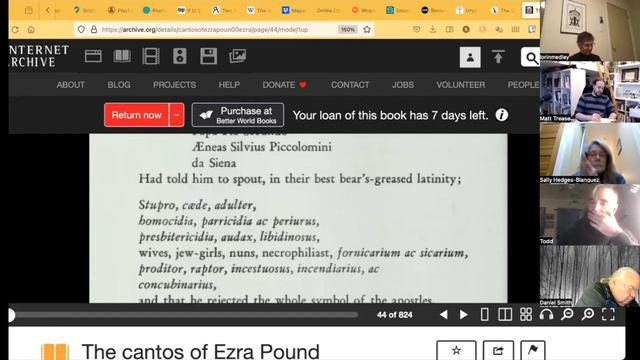Click the book page progress track

[x=183, y=315]
